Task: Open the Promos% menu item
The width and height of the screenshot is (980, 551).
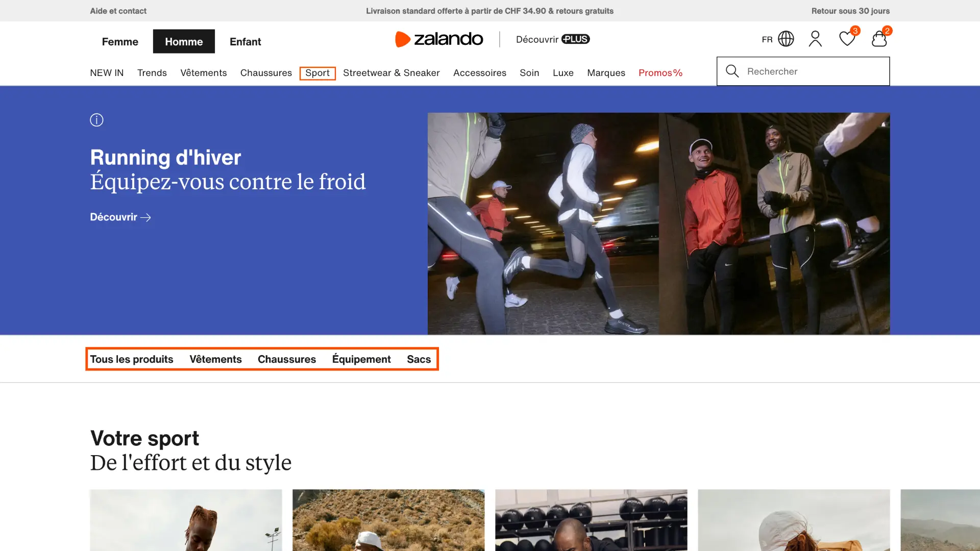Action: click(660, 73)
